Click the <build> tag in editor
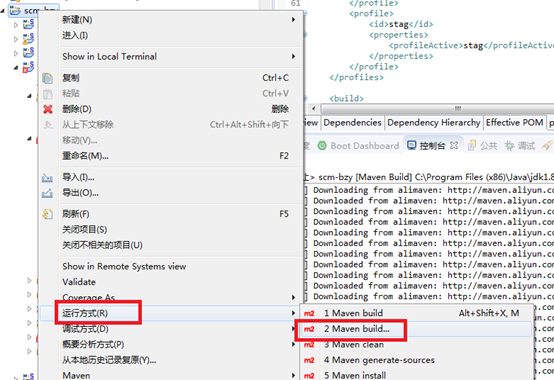The image size is (554, 380). click(x=346, y=99)
